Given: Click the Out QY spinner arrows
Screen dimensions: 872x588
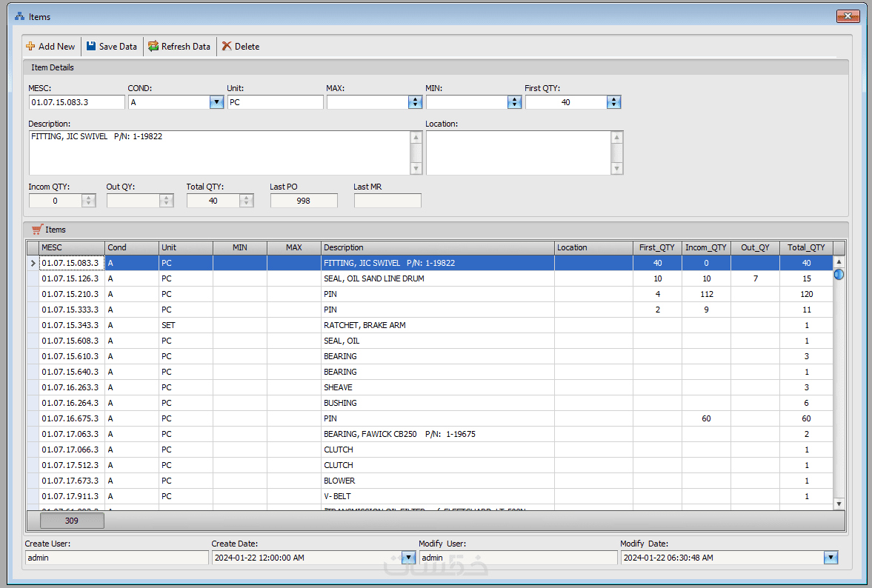Looking at the screenshot, I should click(x=166, y=201).
